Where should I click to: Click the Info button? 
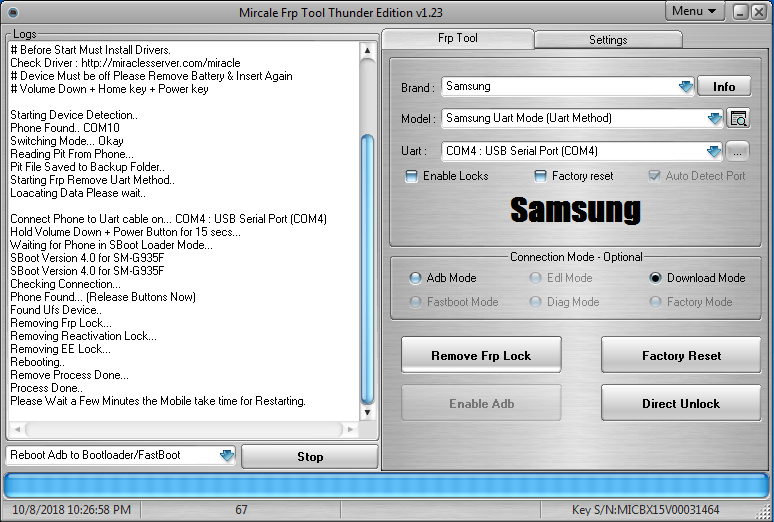click(724, 87)
